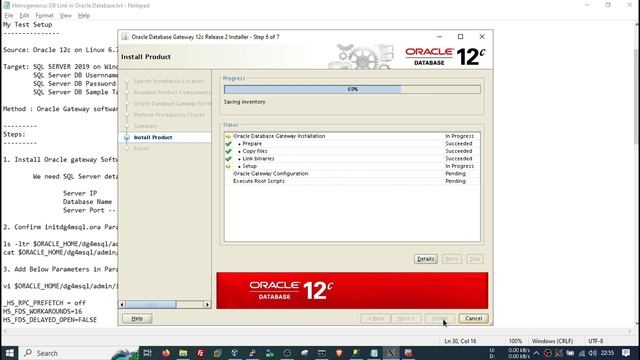Screen dimensions: 640x360
Task: Click the Help button in installer
Action: 137,318
